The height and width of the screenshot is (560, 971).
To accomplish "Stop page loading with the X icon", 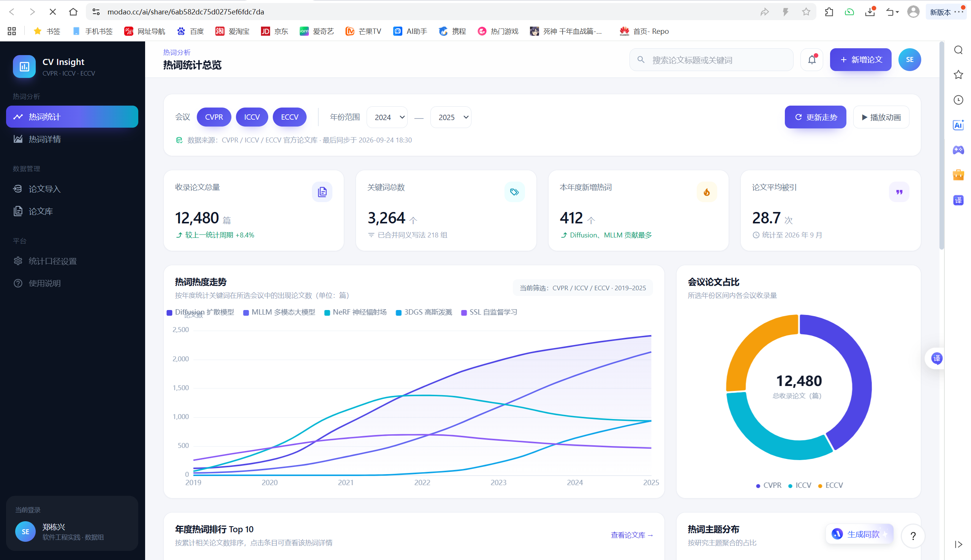I will click(53, 12).
